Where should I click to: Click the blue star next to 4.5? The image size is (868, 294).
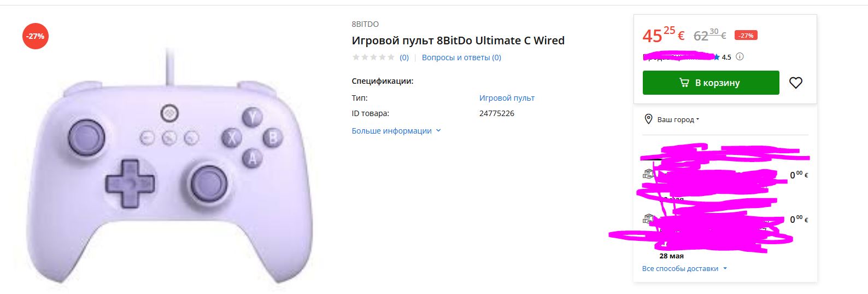[x=717, y=56]
